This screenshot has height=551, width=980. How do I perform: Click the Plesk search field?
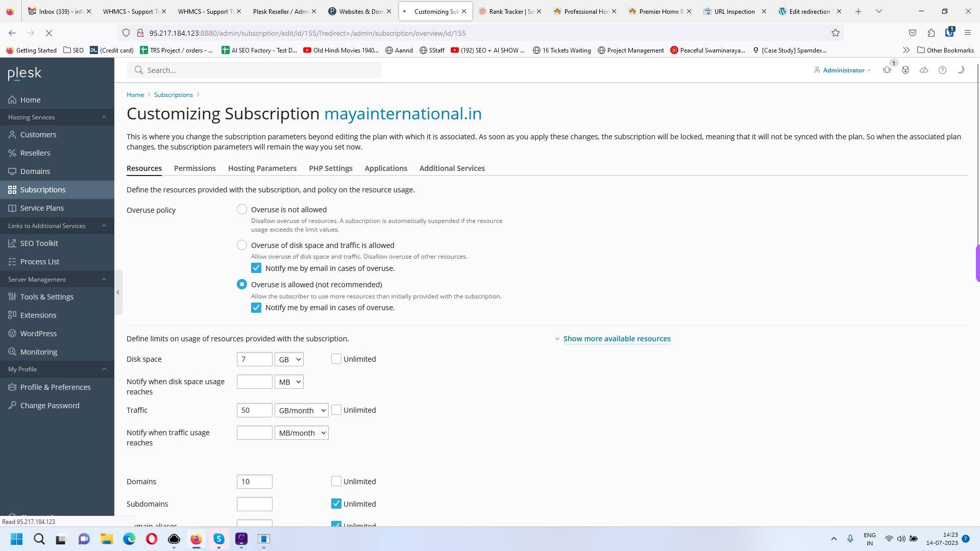(x=254, y=70)
